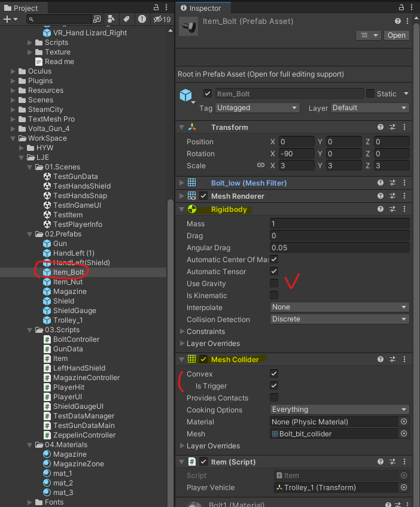The image size is (420, 507).
Task: Open Transform presets slider icon
Action: point(392,127)
